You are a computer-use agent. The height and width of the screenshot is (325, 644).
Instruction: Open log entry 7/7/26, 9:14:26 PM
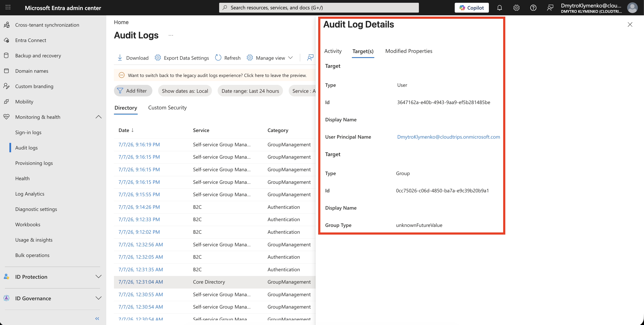click(x=139, y=207)
